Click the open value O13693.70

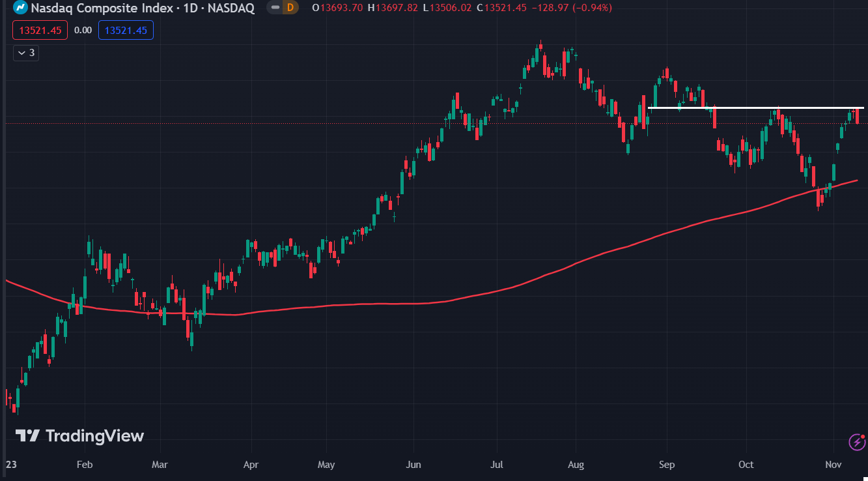pos(338,8)
